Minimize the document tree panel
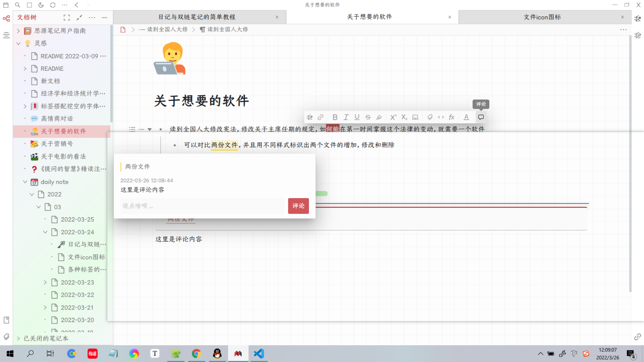This screenshot has width=644, height=362. (105, 18)
